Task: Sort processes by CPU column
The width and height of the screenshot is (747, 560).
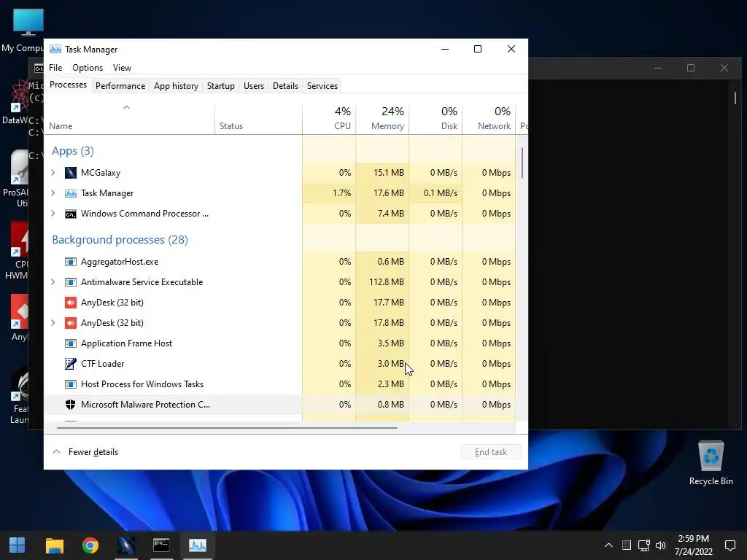Action: click(329, 117)
